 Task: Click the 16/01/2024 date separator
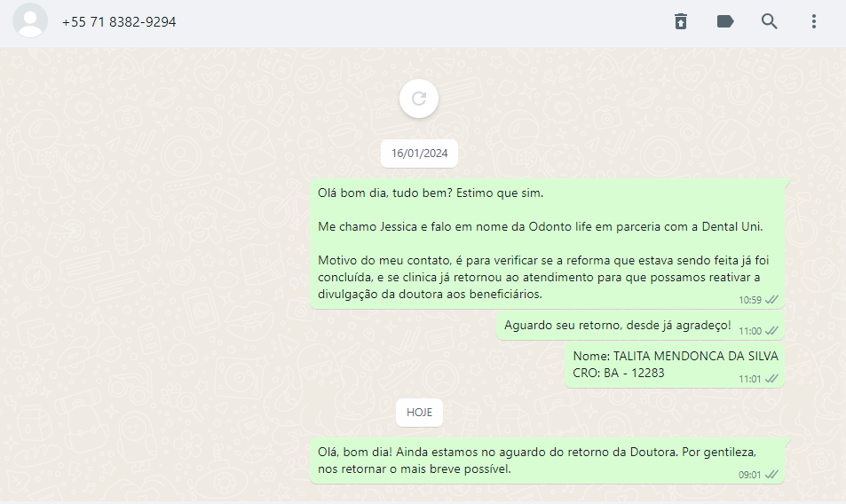point(419,154)
